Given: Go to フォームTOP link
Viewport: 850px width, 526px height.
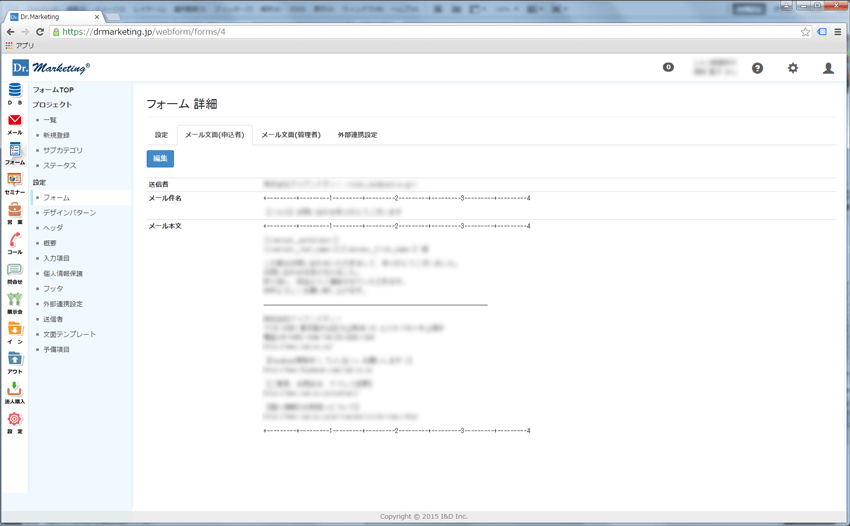Looking at the screenshot, I should click(x=53, y=90).
